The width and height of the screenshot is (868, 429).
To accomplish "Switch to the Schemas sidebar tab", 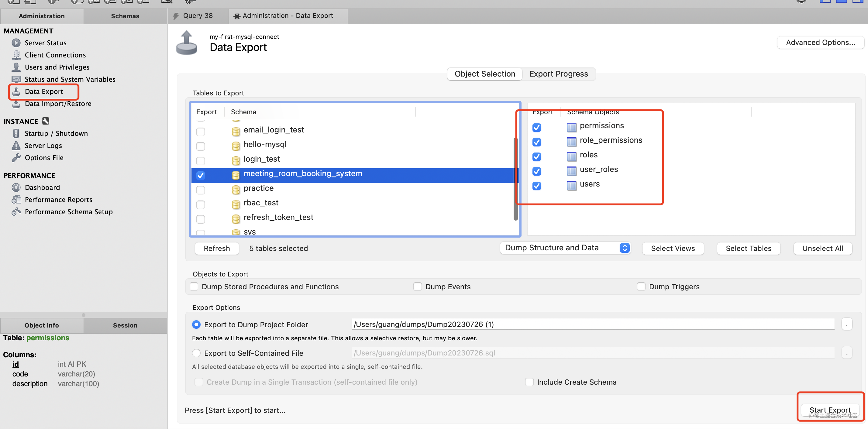I will (x=125, y=16).
